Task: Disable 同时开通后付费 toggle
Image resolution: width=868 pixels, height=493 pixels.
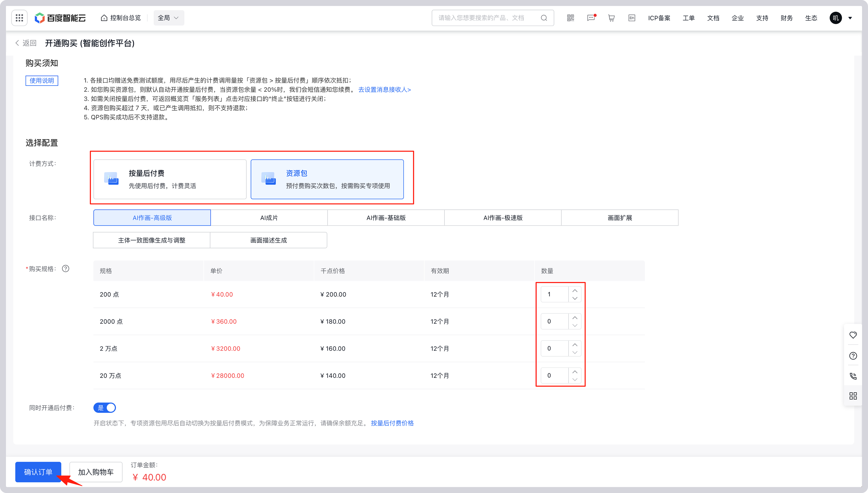Action: tap(105, 408)
